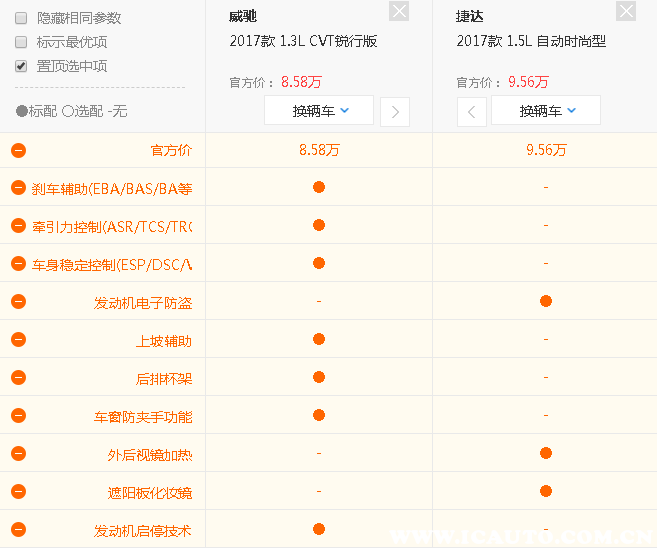This screenshot has width=657, height=548.
Task: Click minus icon beside 上坡辅助 row
Action: (18, 340)
